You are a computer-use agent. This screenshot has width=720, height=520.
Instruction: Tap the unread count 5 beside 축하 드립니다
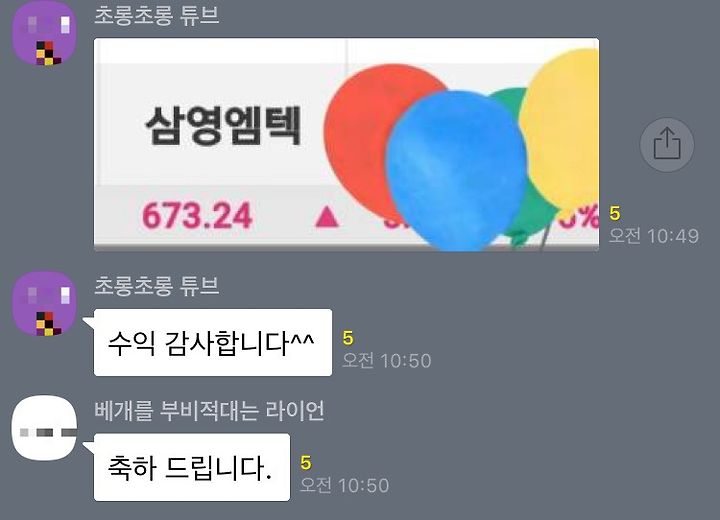coord(306,463)
